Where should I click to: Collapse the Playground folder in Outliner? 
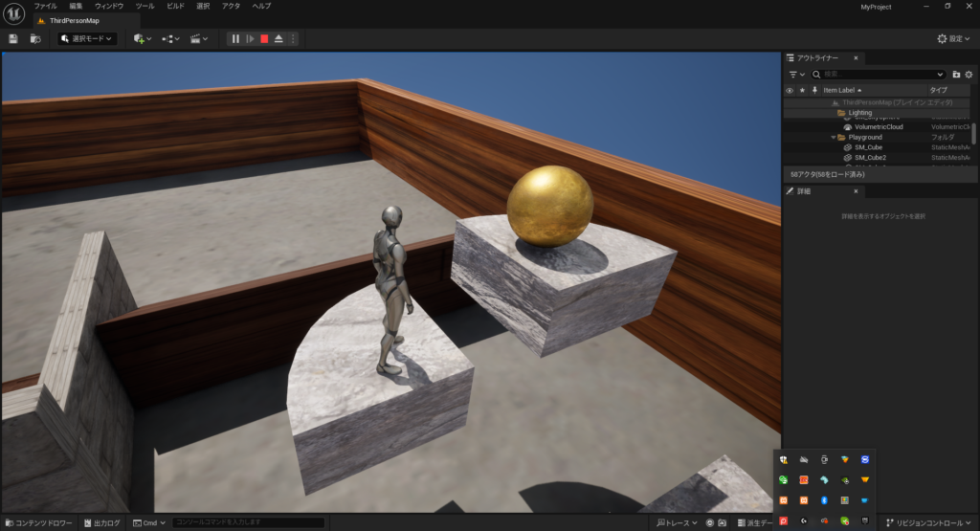(833, 137)
